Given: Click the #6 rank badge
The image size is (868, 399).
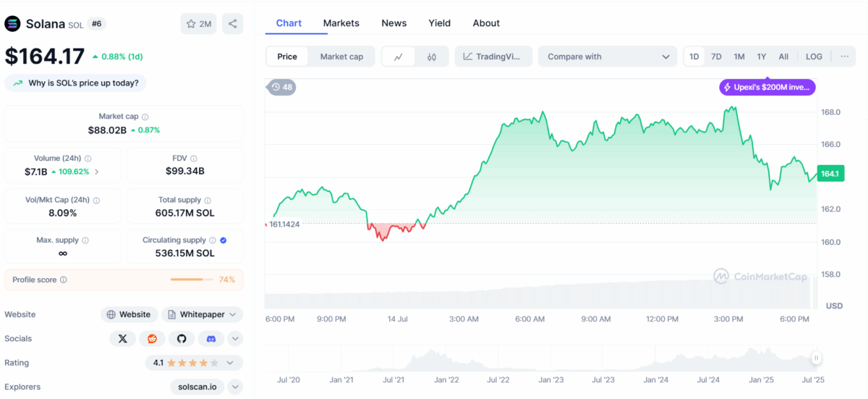Looking at the screenshot, I should (97, 24).
